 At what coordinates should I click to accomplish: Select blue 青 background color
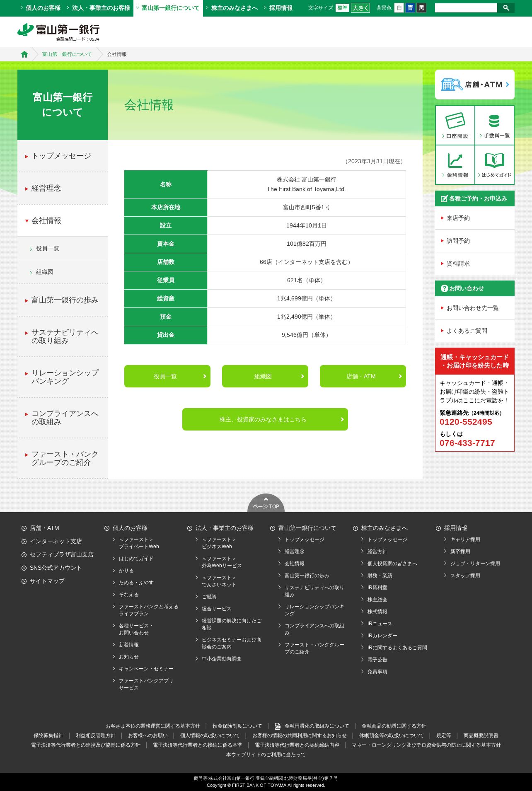tap(410, 8)
